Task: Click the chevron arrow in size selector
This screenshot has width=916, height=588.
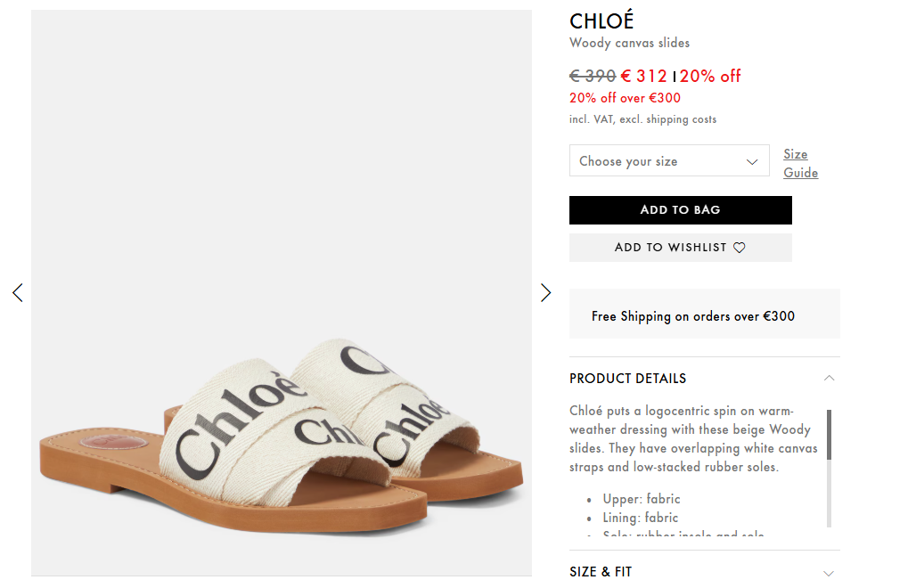Action: [752, 161]
